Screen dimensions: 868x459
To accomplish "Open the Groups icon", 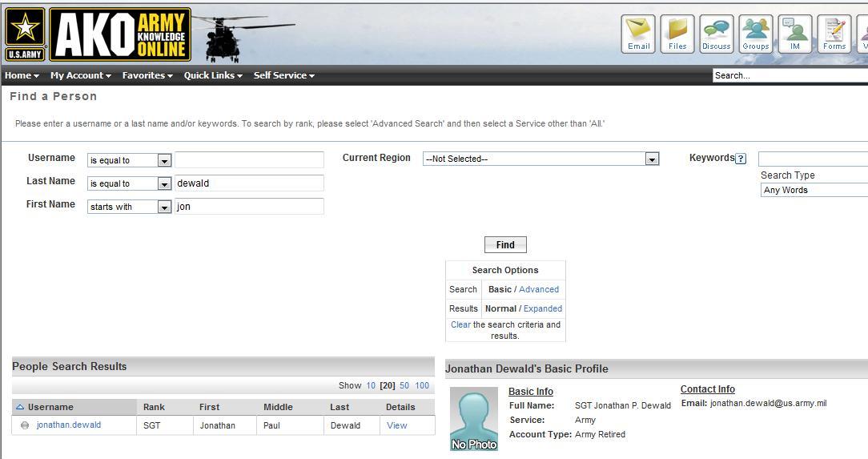I will (x=755, y=34).
